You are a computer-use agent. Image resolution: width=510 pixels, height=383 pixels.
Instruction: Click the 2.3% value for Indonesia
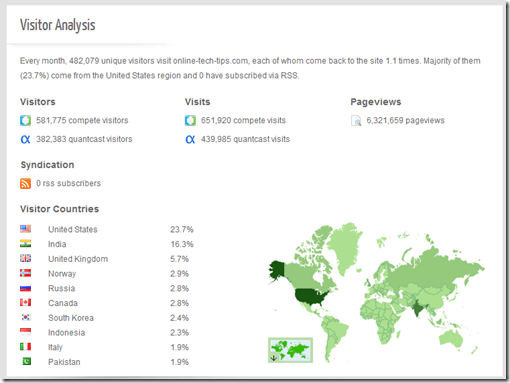click(179, 332)
